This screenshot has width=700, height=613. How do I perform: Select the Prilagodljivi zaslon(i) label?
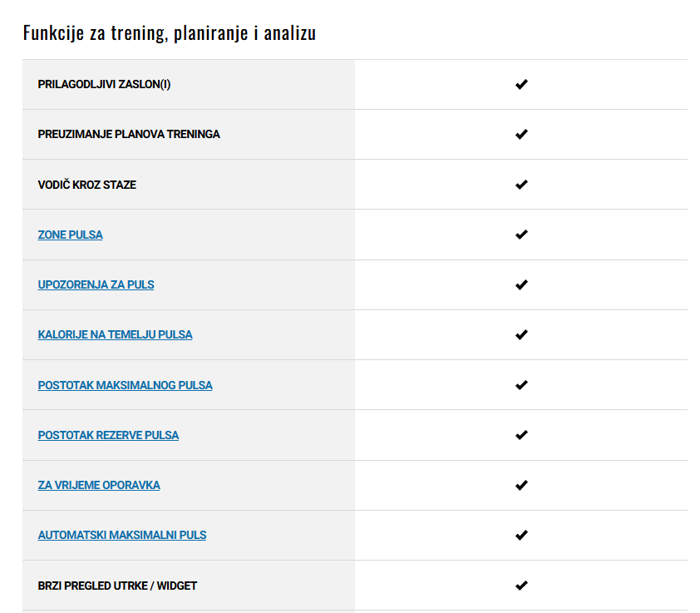tap(104, 85)
